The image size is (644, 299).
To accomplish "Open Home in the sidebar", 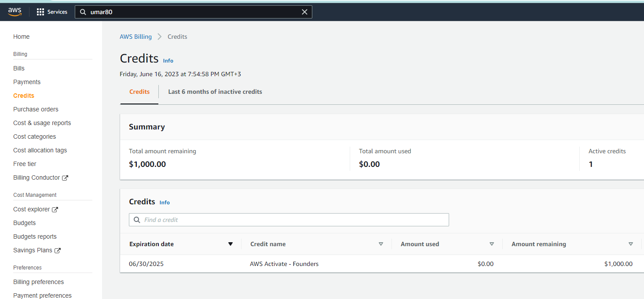I will (x=22, y=37).
